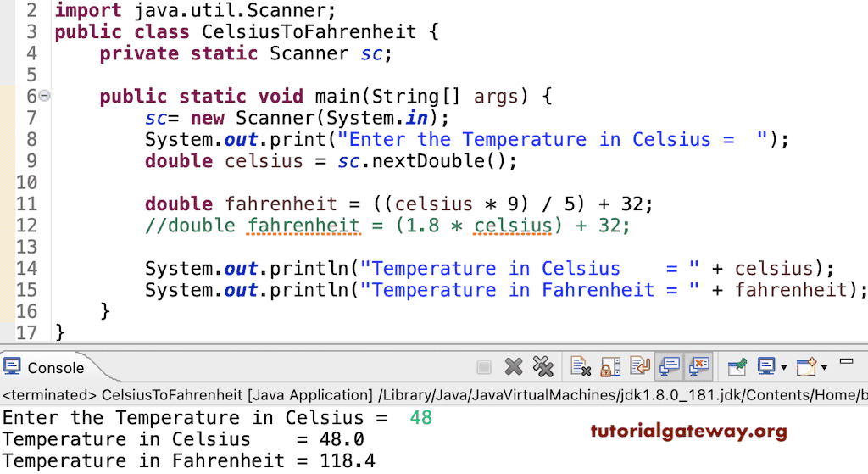868x474 pixels.
Task: Click the 'main' method name on line 6
Action: [x=337, y=97]
